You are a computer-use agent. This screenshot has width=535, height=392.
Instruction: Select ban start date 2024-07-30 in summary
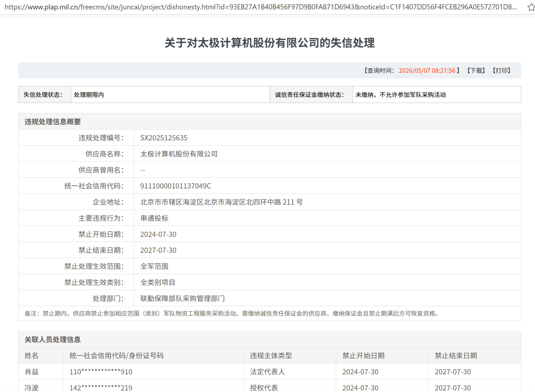pos(159,234)
